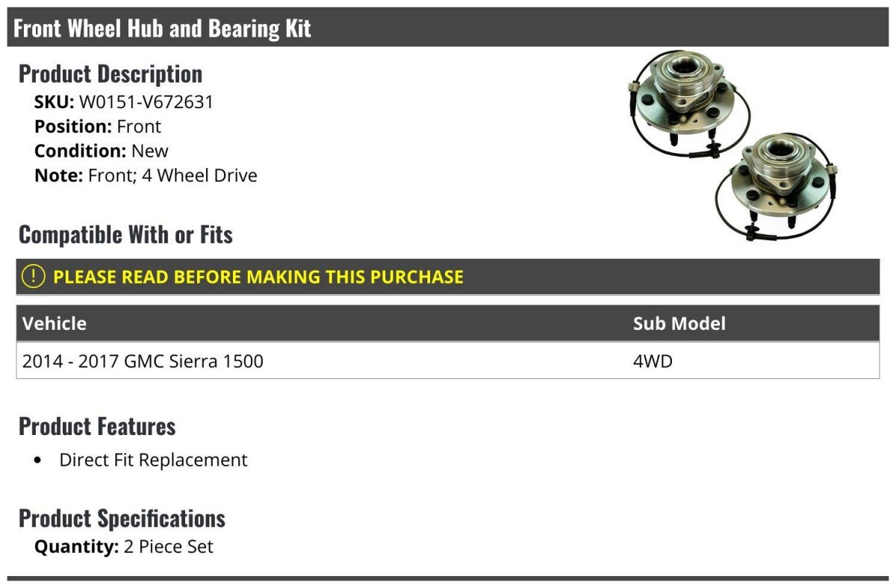Click the PLEASE READ BEFORE MAKING THIS PURCHASE banner
Screen dimensions: 896x588
[448, 277]
